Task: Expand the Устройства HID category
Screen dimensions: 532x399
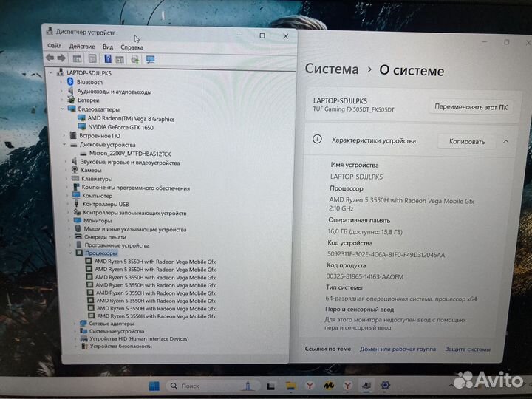Action: click(x=75, y=339)
